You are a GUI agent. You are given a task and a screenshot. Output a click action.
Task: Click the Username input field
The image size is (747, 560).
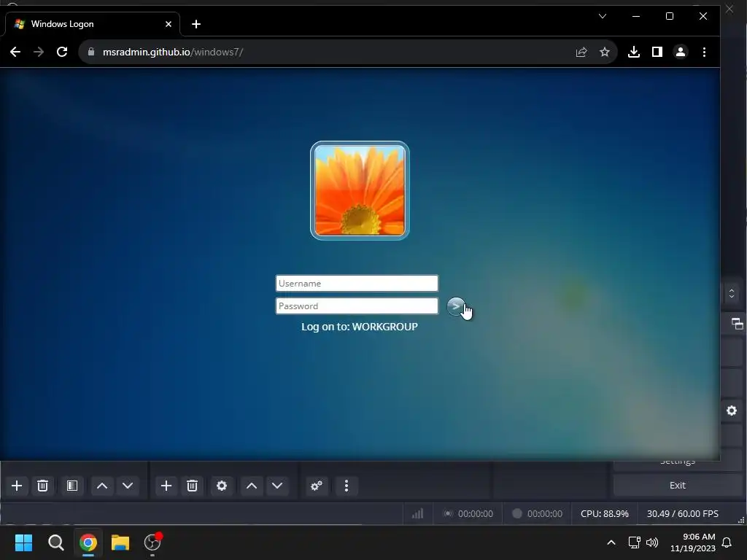click(x=356, y=284)
